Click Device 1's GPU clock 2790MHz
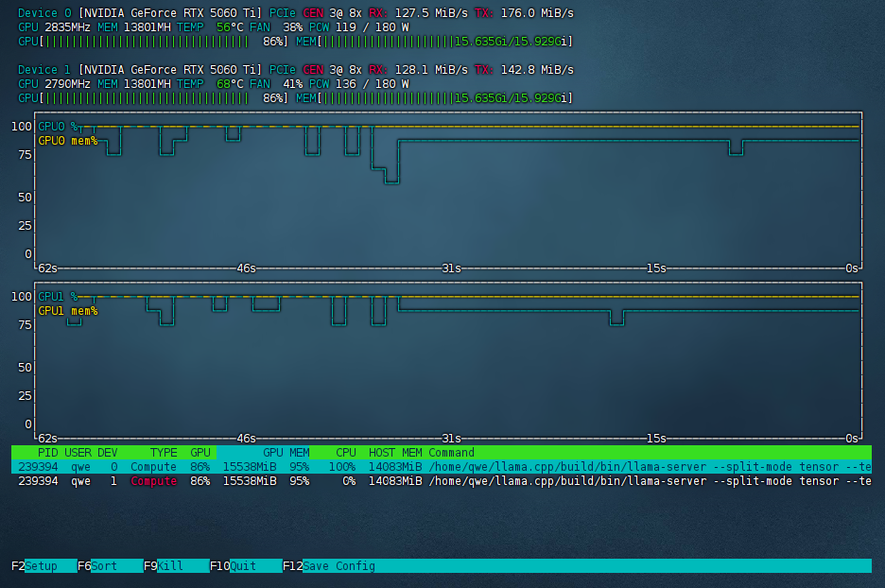 pyautogui.click(x=67, y=83)
